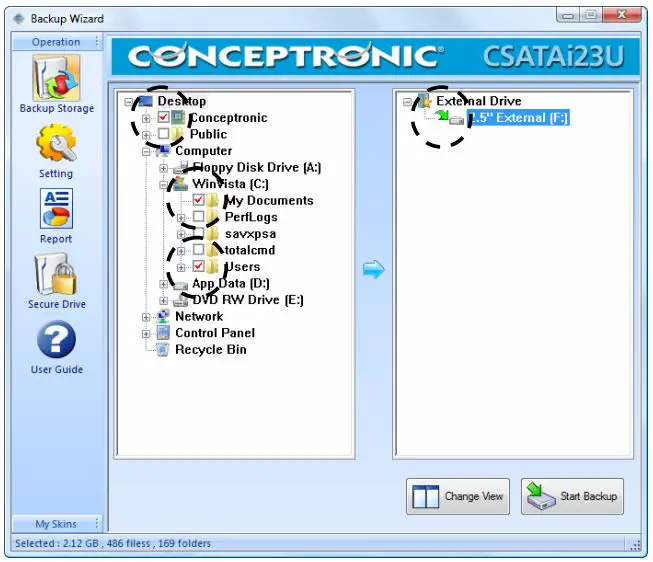Screen dimensions: 653x562
Task: Check the PerfLogs checkbox
Action: click(198, 216)
